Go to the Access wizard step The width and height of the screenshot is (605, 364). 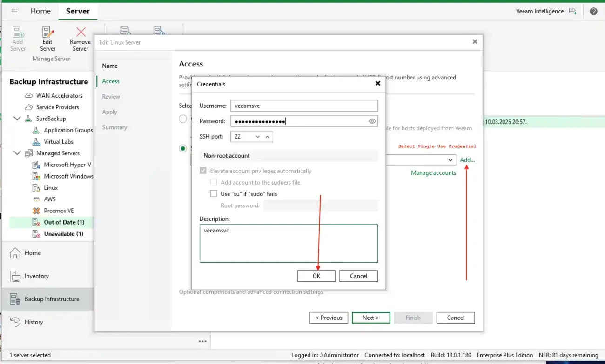point(111,81)
